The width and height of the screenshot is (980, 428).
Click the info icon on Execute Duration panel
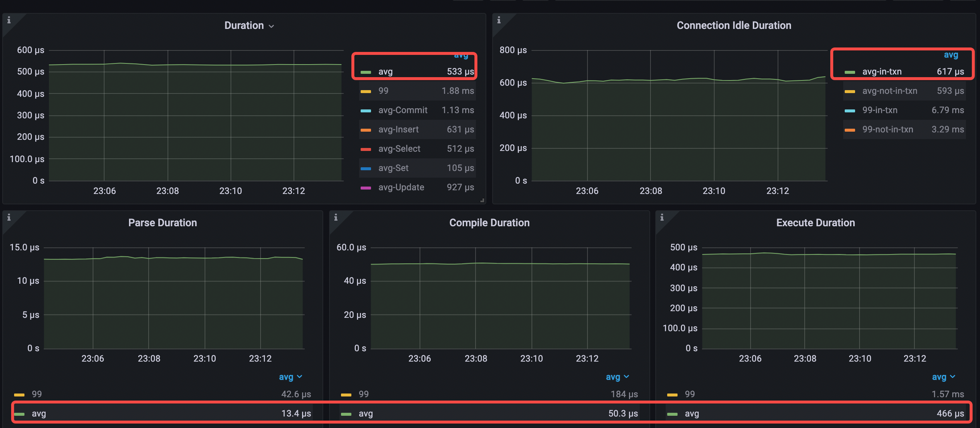click(662, 217)
